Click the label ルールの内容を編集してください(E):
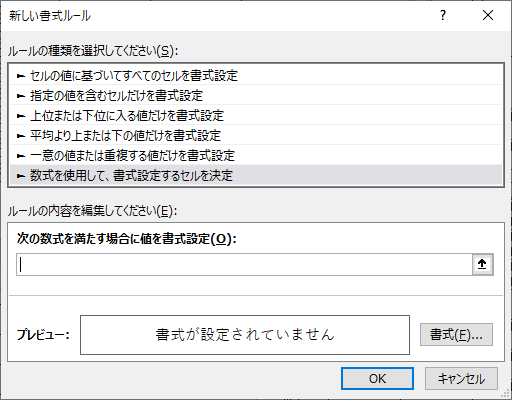 pyautogui.click(x=92, y=211)
